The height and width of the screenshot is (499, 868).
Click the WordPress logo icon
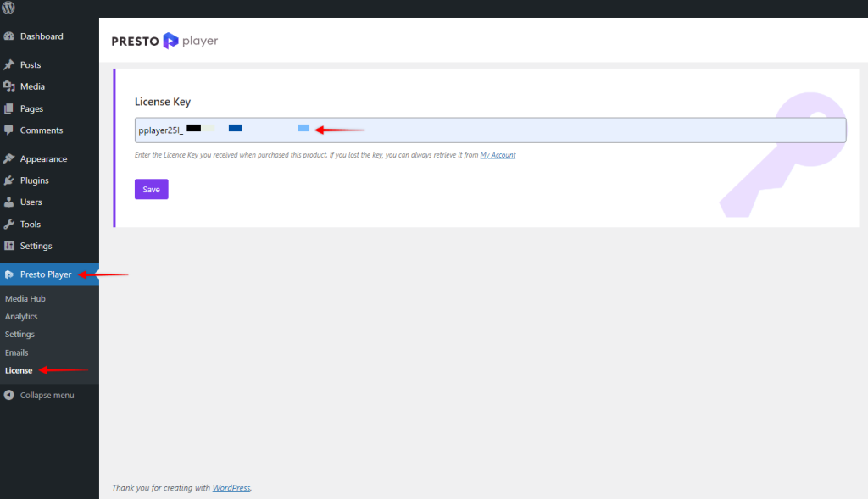click(8, 8)
